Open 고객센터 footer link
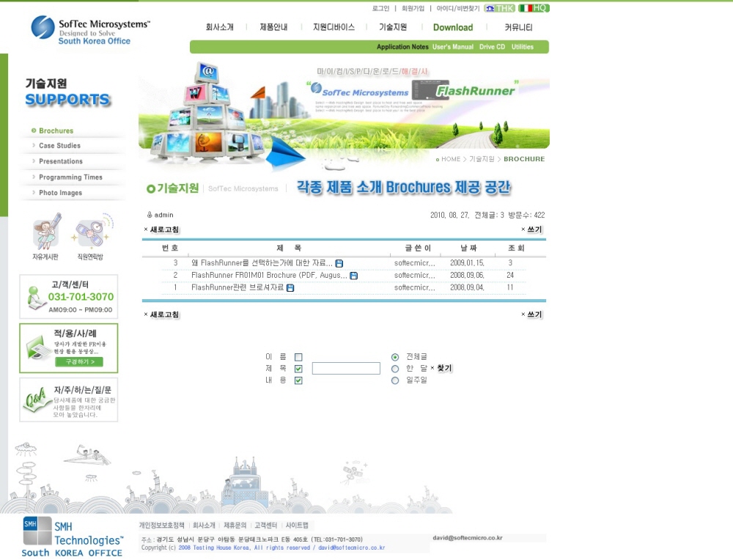 coord(265,526)
